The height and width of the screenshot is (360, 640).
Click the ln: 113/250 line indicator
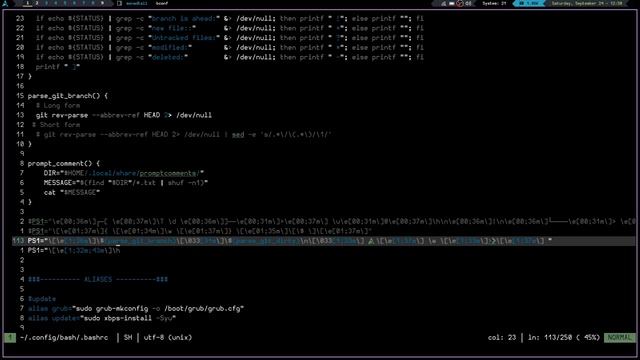point(564,338)
